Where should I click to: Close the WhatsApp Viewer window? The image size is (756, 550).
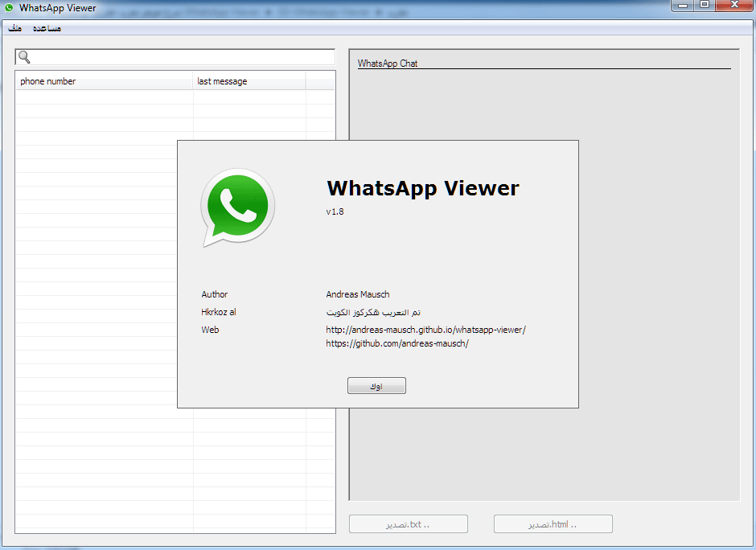pos(734,5)
